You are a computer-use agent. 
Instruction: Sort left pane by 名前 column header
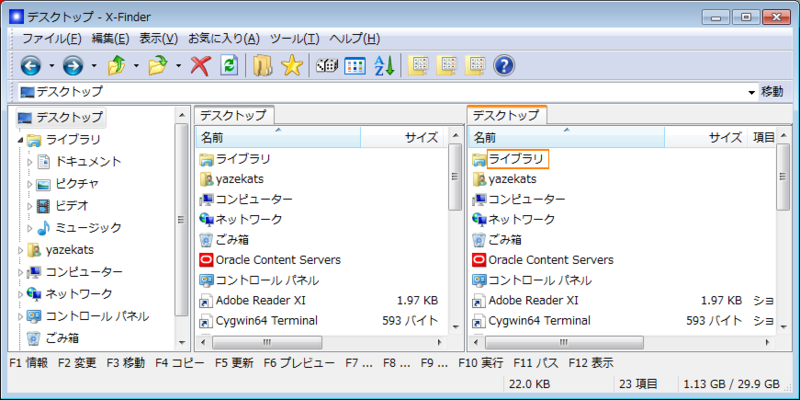pyautogui.click(x=278, y=137)
